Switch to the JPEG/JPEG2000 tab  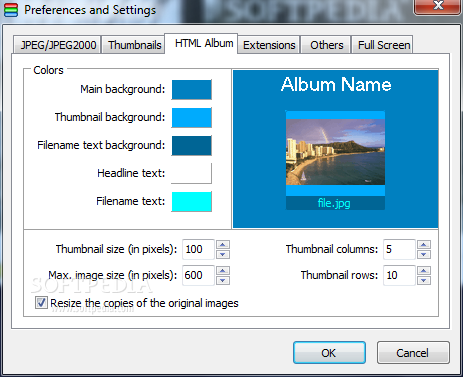tap(57, 45)
